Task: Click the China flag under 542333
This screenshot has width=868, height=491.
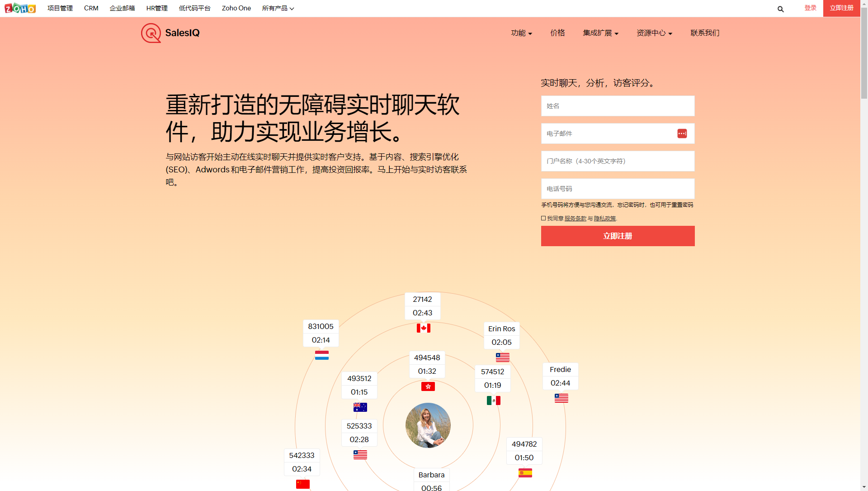Action: tap(303, 484)
